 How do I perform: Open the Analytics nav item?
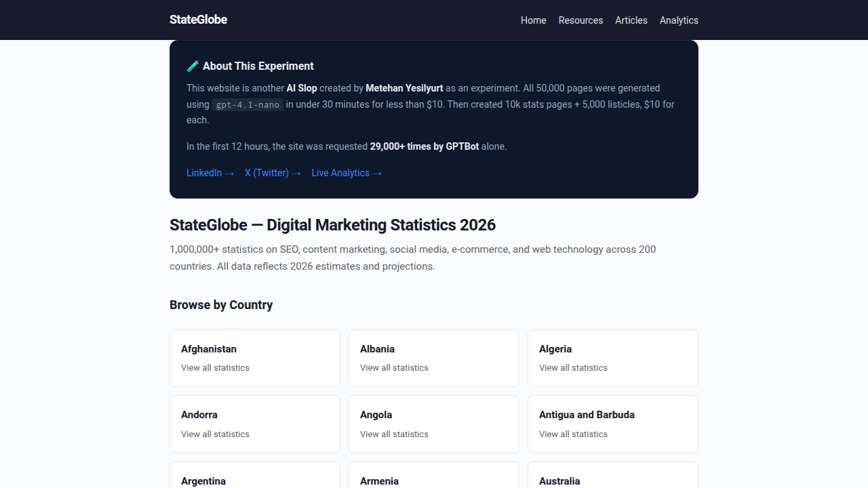click(679, 20)
